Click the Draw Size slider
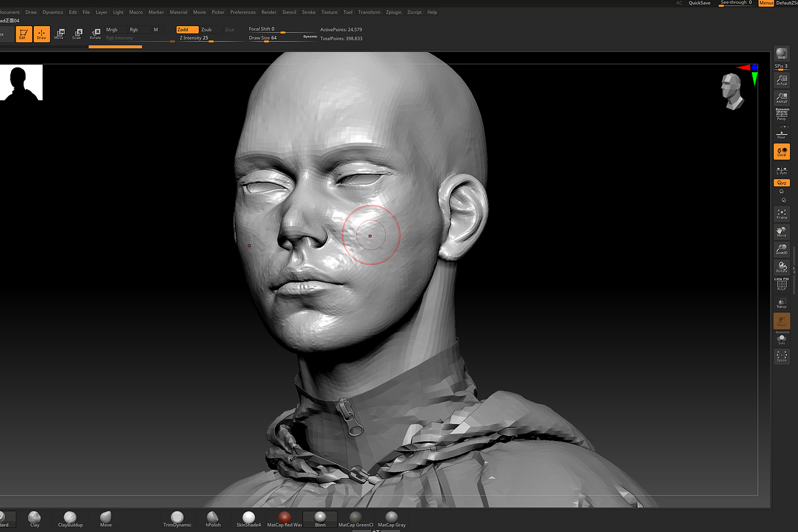Image resolution: width=798 pixels, height=532 pixels. coord(275,38)
